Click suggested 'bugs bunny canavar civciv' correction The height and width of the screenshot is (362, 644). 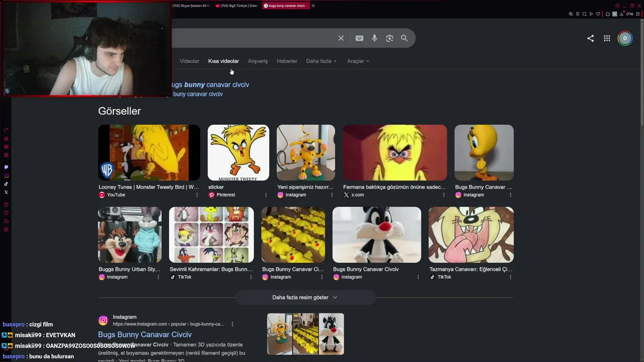(210, 84)
